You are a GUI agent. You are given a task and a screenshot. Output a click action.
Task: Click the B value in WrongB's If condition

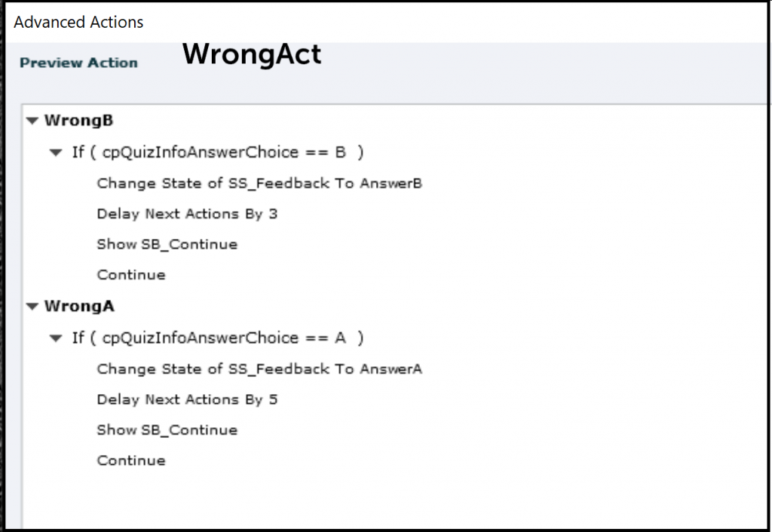pos(340,152)
